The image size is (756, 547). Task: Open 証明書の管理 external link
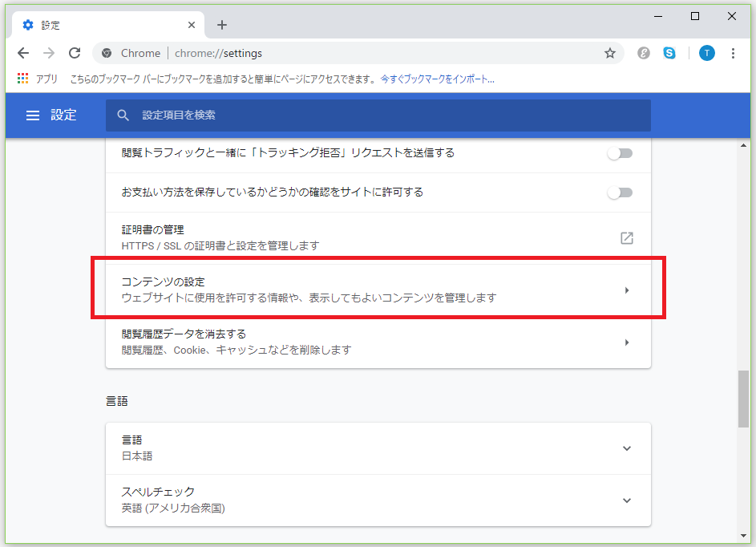click(x=627, y=238)
